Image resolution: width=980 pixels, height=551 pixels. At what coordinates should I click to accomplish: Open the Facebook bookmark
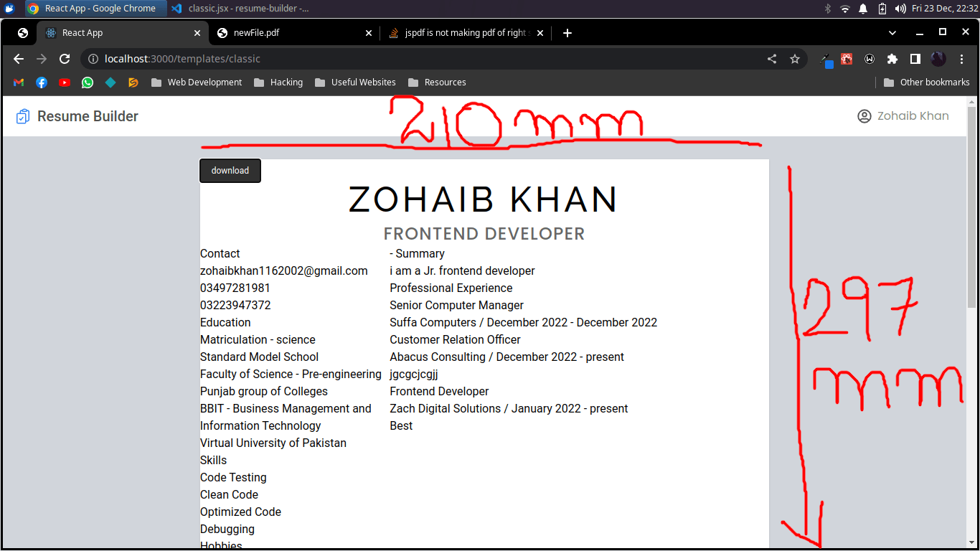(x=42, y=83)
